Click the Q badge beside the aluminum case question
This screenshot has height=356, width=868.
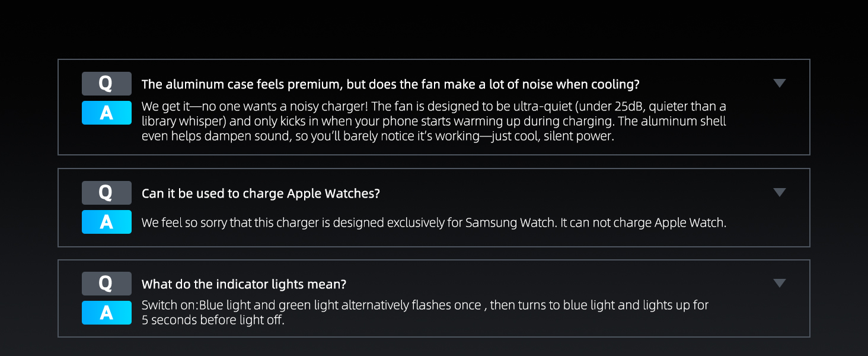click(x=107, y=84)
